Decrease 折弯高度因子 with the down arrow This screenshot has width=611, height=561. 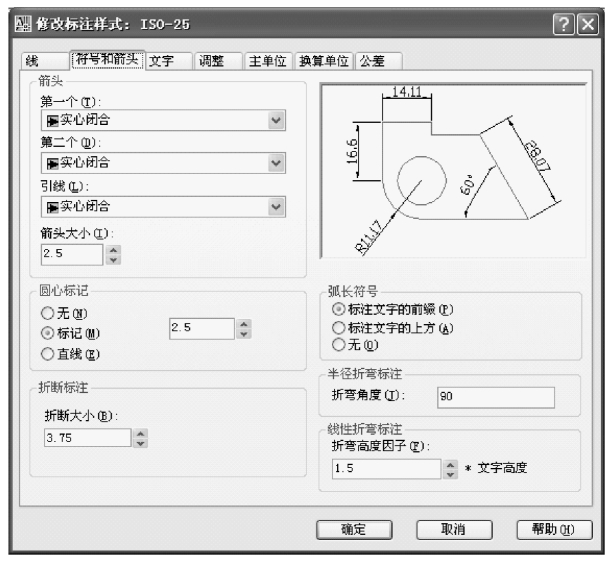450,474
